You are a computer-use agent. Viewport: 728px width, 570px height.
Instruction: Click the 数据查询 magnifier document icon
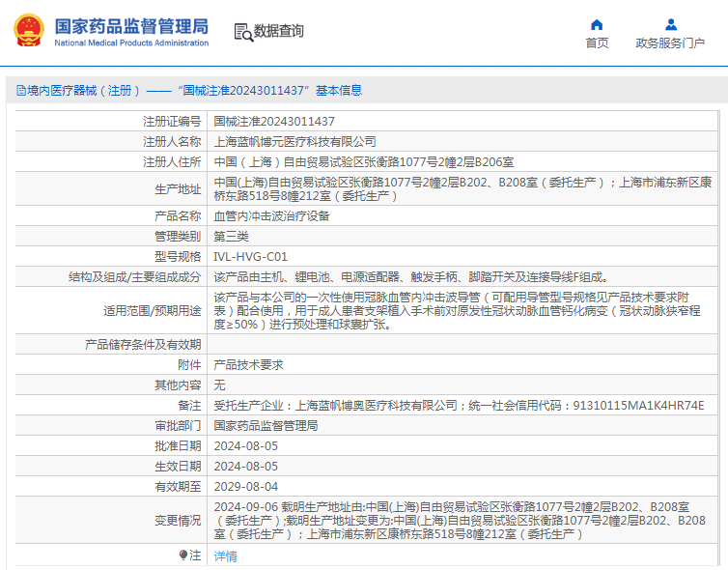point(242,31)
